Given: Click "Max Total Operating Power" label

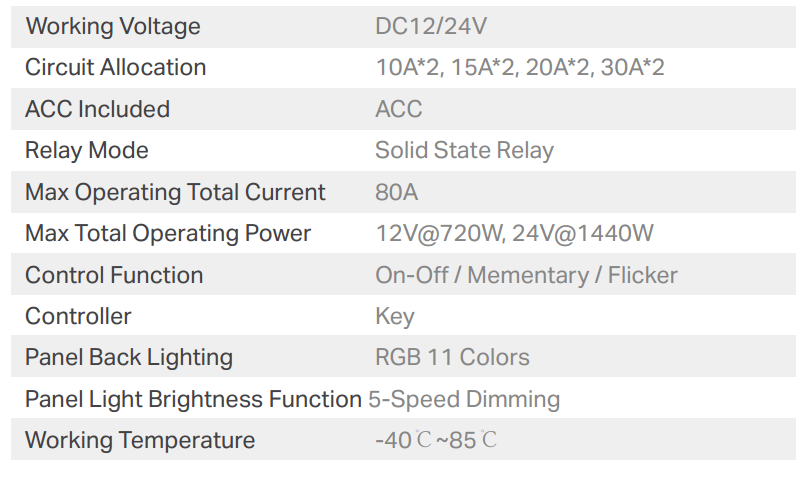Looking at the screenshot, I should [x=168, y=234].
